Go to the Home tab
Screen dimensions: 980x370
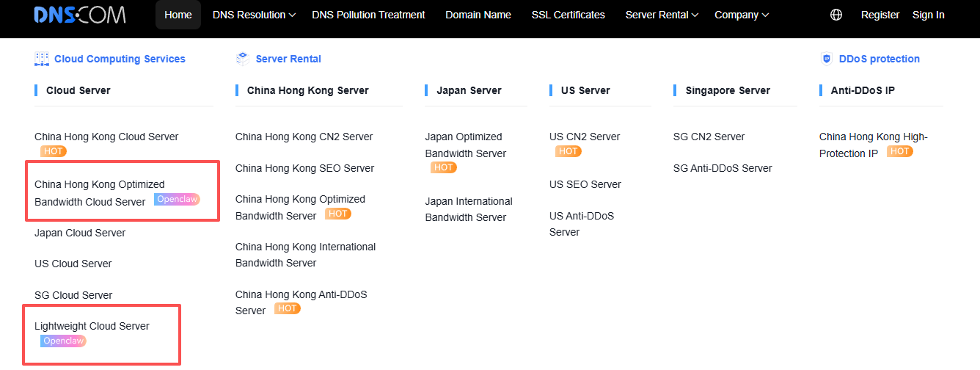point(178,15)
